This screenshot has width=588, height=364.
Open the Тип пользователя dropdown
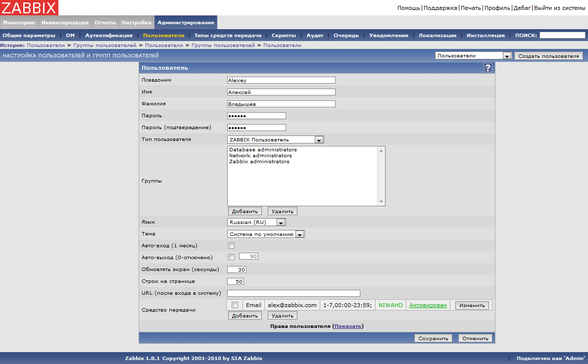click(275, 139)
